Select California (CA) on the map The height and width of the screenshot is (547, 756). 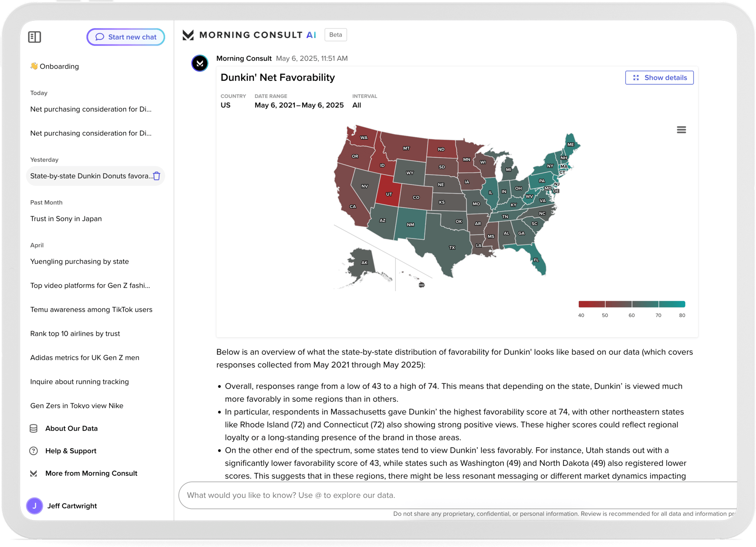click(x=353, y=207)
